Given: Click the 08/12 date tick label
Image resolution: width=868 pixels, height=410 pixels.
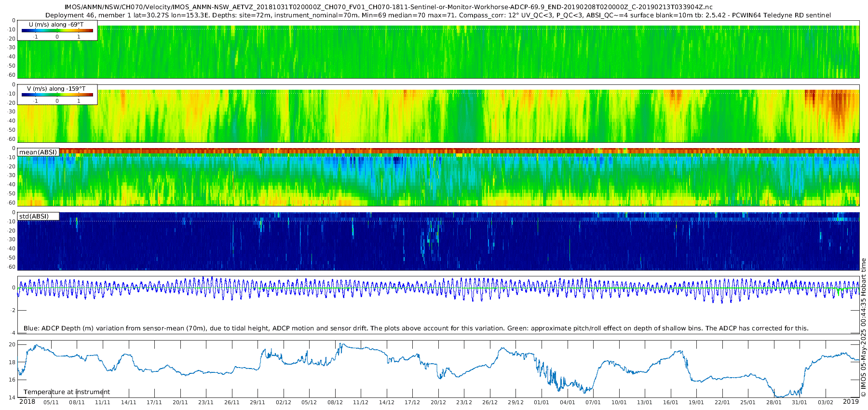Looking at the screenshot, I should [x=335, y=402].
